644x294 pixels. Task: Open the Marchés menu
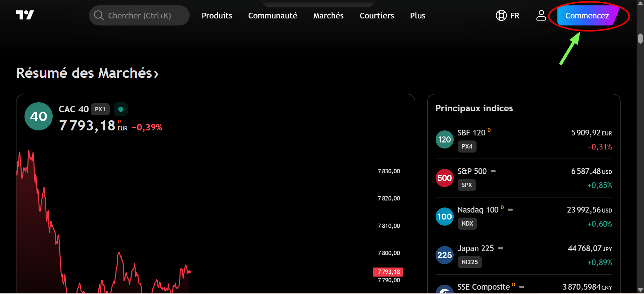(328, 16)
